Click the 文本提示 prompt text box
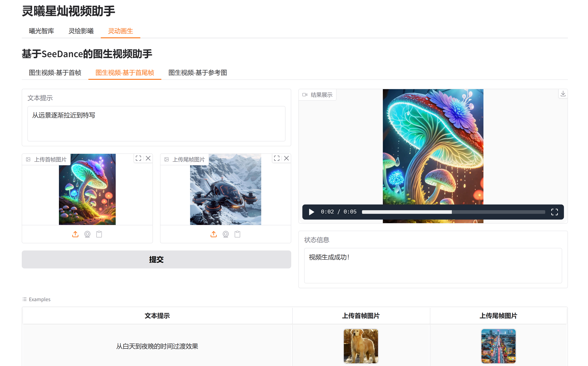 pyautogui.click(x=156, y=123)
